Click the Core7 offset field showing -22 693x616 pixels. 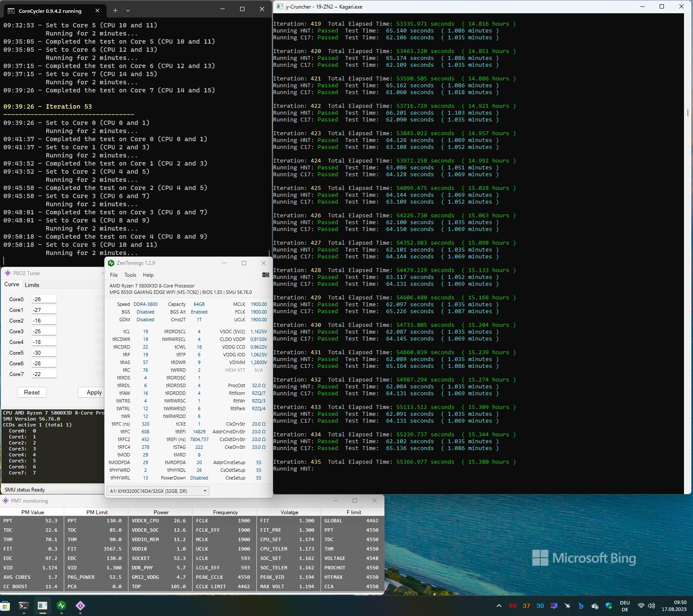point(44,374)
